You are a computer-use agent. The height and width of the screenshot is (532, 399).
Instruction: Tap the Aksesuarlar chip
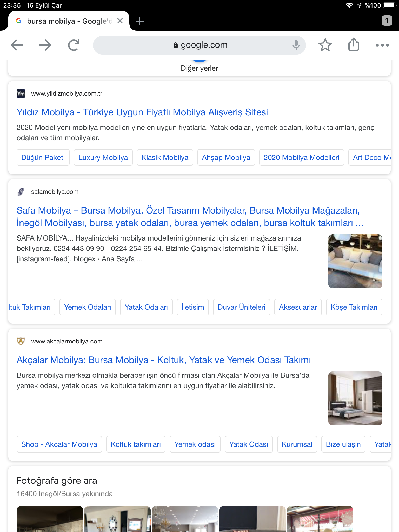click(298, 307)
